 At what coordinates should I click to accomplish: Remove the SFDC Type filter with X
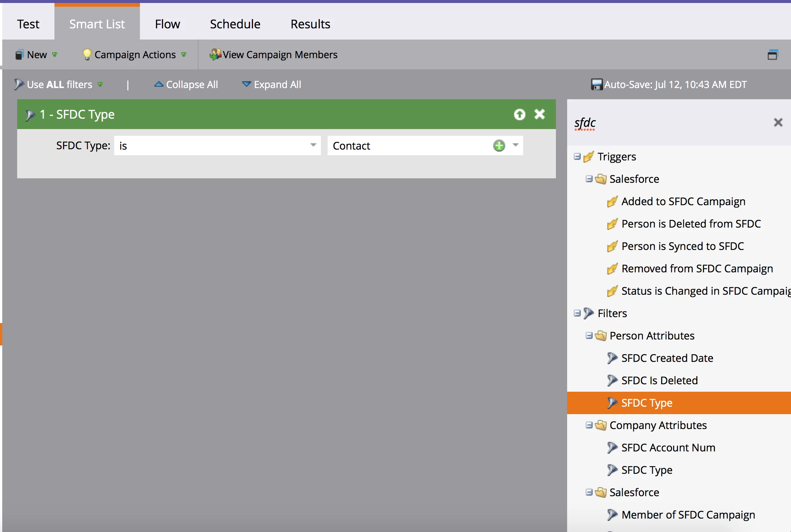tap(540, 114)
